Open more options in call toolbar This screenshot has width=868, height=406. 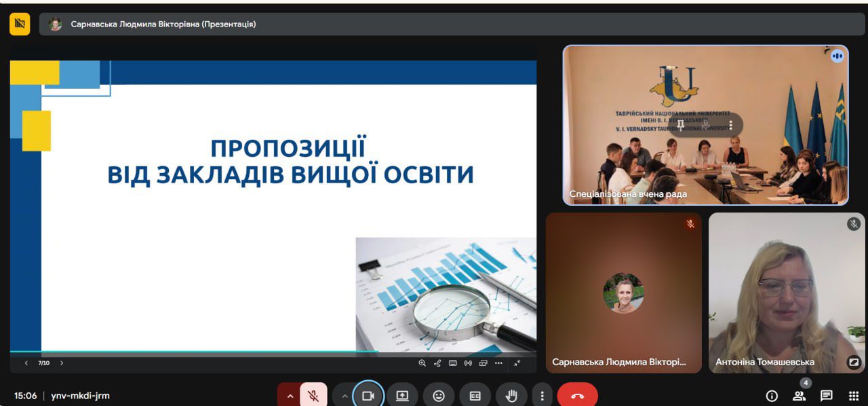pyautogui.click(x=542, y=396)
